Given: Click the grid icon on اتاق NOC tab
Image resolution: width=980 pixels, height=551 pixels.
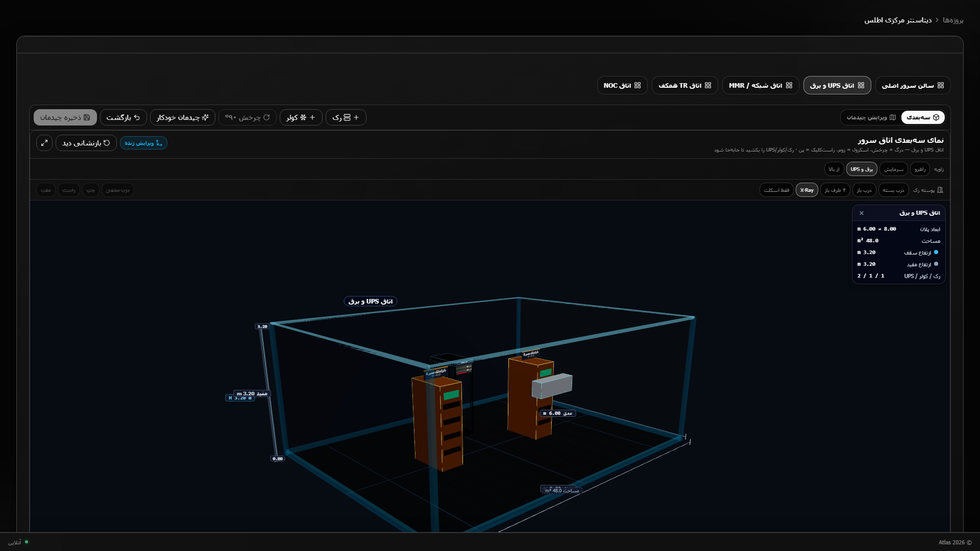Looking at the screenshot, I should point(638,85).
